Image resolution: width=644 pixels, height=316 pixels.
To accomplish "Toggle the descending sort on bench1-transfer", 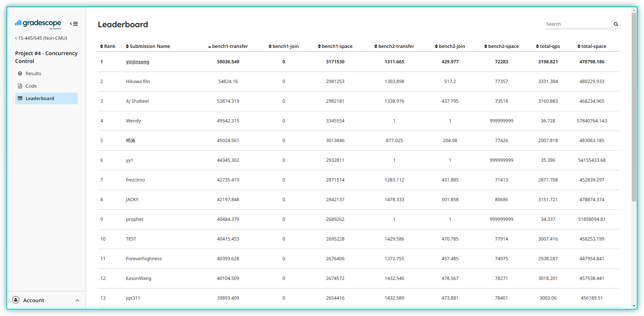I will click(x=209, y=47).
